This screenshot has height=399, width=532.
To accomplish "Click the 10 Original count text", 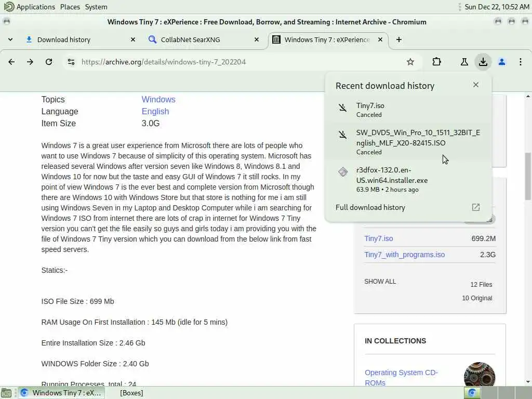I will [477, 298].
